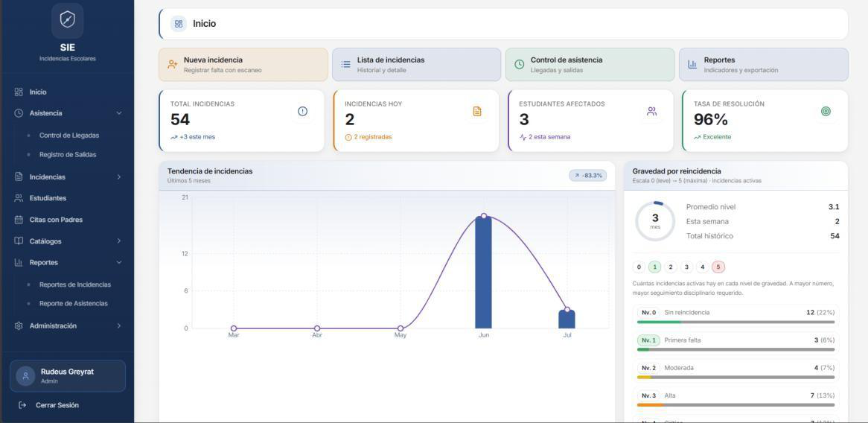Expand the Incidencias sidebar menu
This screenshot has width=868, height=423.
[x=68, y=177]
